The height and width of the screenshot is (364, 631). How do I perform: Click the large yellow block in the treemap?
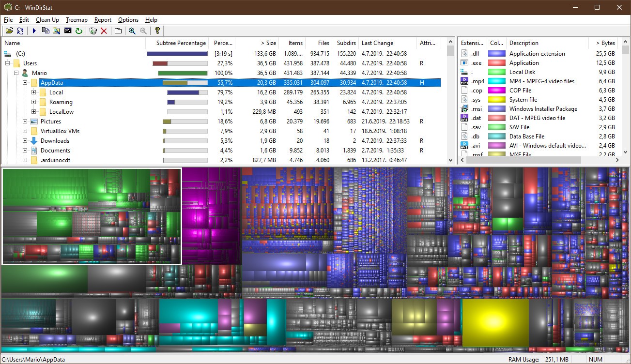pos(495,323)
